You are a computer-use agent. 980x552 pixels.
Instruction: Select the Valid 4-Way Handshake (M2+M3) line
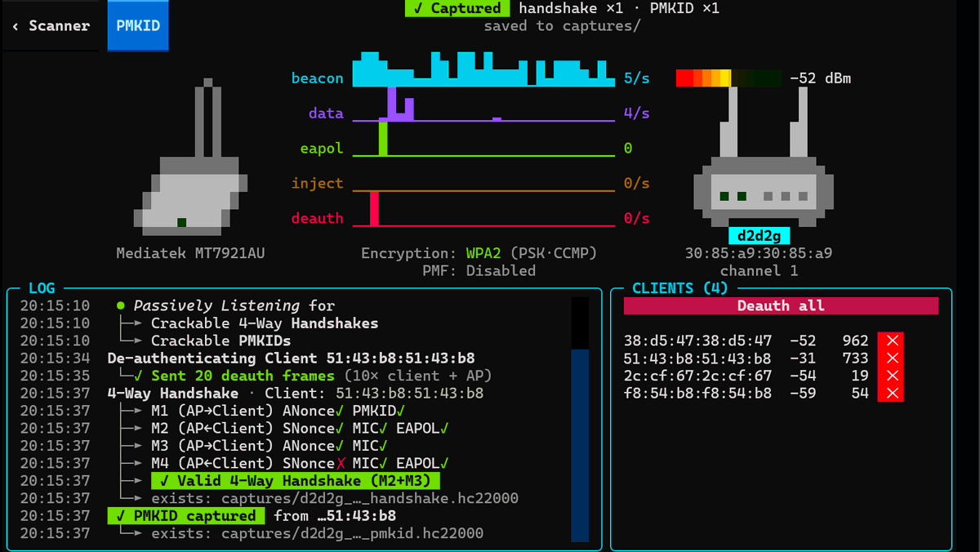tap(296, 480)
